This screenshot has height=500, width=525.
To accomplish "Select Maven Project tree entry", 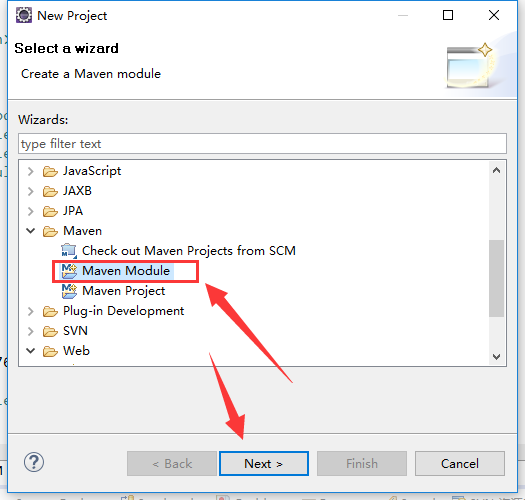I will pyautogui.click(x=124, y=291).
